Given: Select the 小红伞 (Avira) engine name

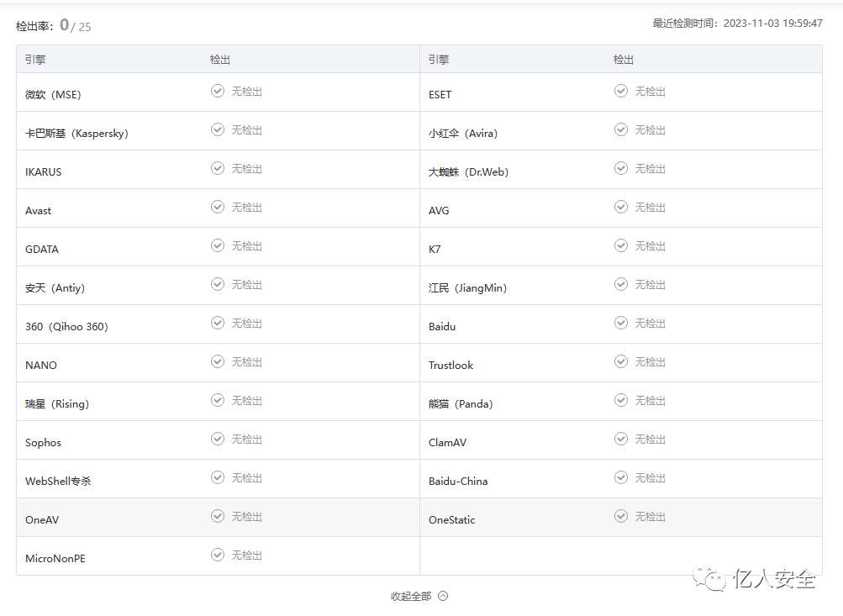Looking at the screenshot, I should pos(463,134).
